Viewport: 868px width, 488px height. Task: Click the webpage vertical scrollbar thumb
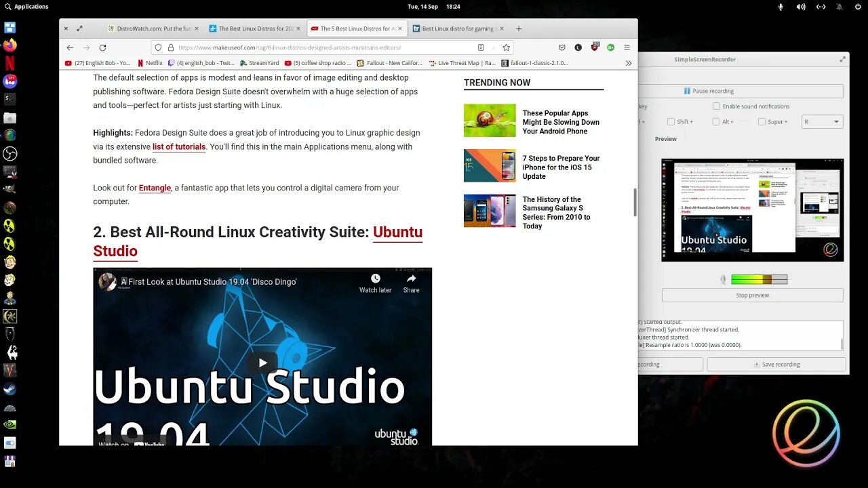(635, 203)
